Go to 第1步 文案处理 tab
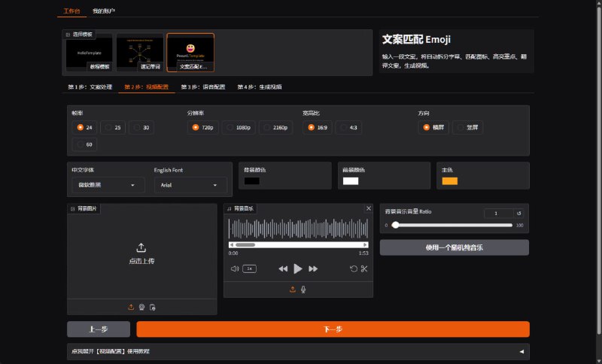 click(90, 87)
